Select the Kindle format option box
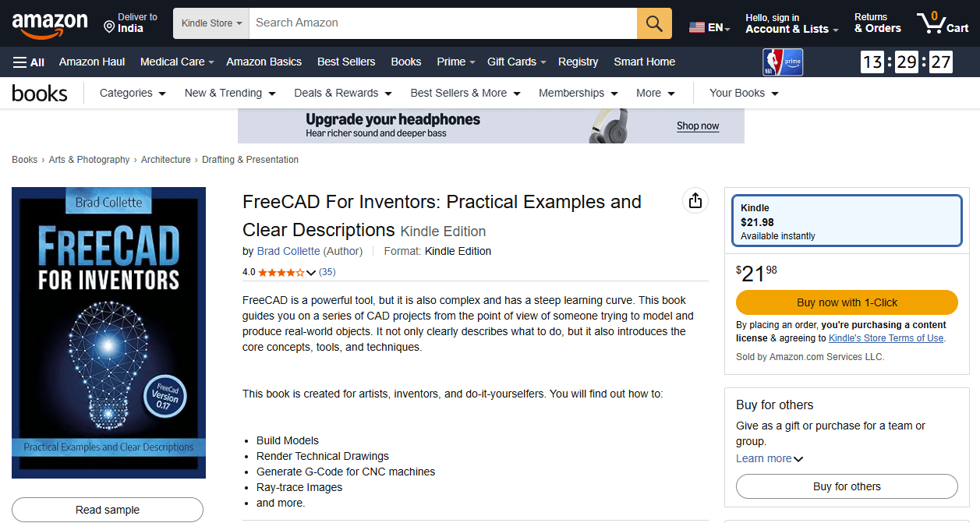 (847, 221)
